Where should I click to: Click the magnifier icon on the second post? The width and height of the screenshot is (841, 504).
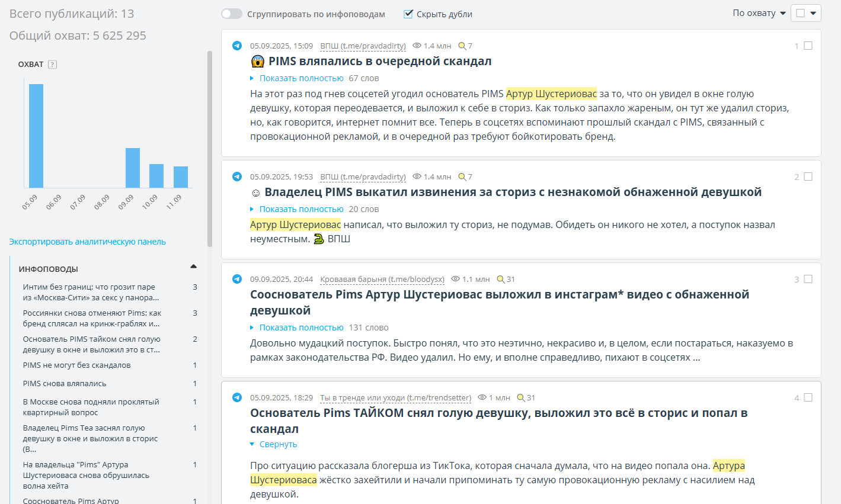pyautogui.click(x=462, y=176)
